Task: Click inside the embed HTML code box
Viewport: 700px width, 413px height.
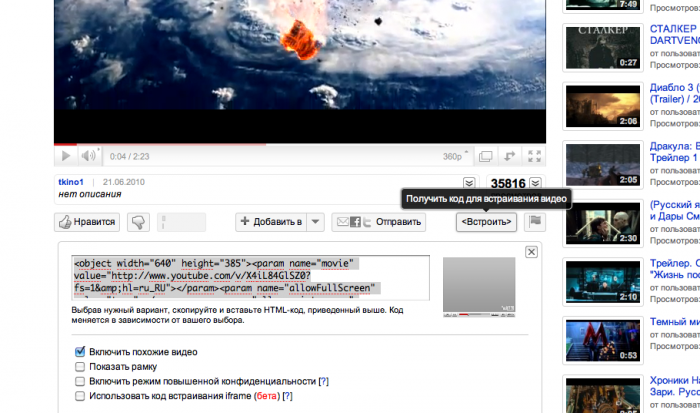Action: [x=250, y=278]
